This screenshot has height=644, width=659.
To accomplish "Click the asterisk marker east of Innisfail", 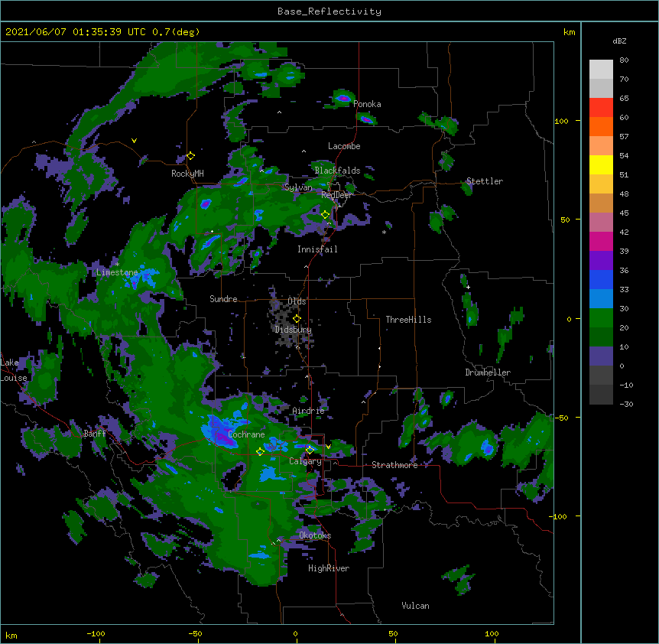I will click(384, 233).
